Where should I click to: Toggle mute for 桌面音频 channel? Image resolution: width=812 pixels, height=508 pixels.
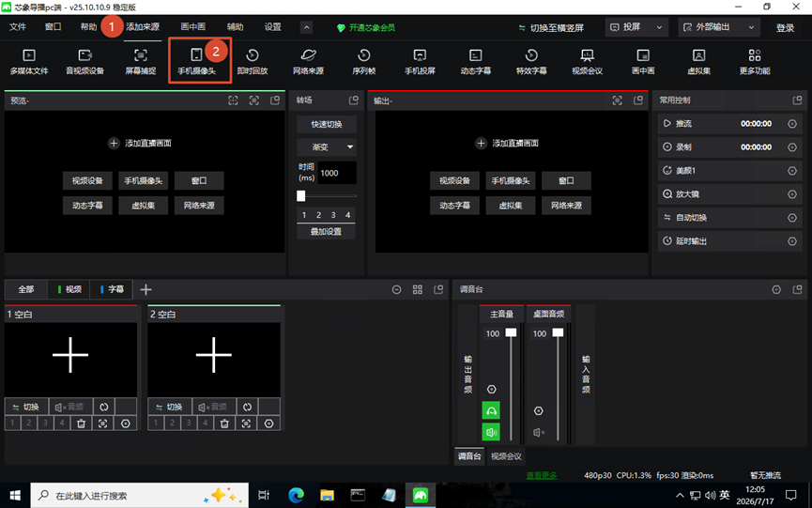(x=539, y=432)
